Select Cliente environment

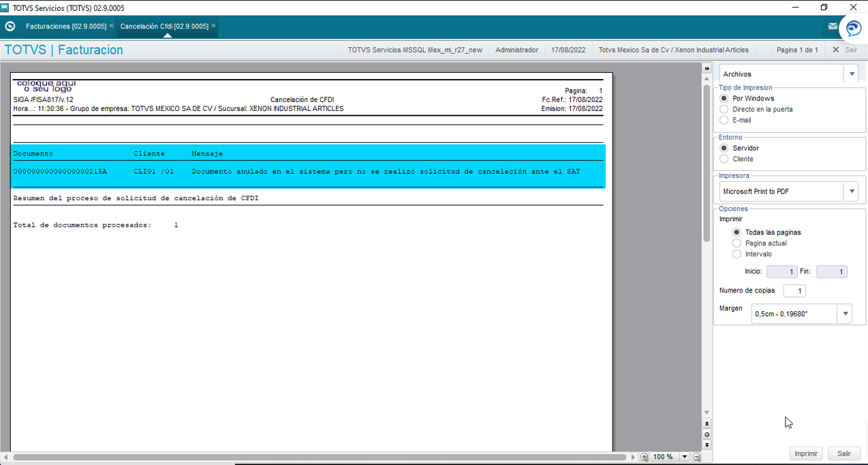[x=724, y=159]
